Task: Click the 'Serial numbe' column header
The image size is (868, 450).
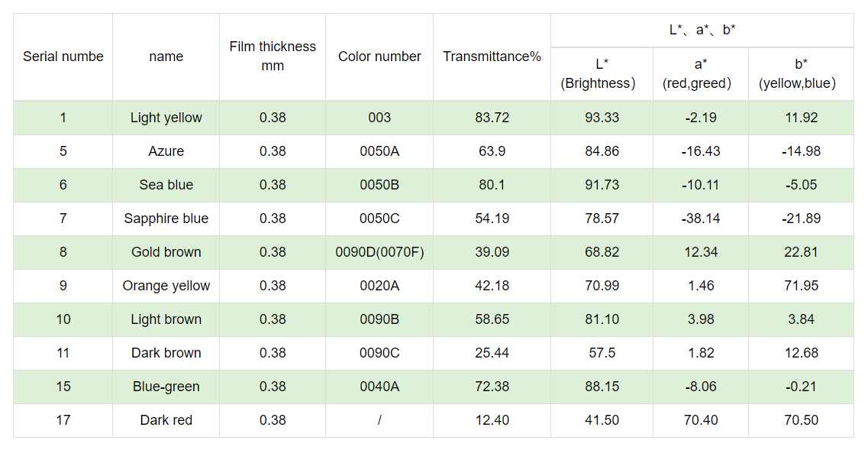Action: [63, 57]
